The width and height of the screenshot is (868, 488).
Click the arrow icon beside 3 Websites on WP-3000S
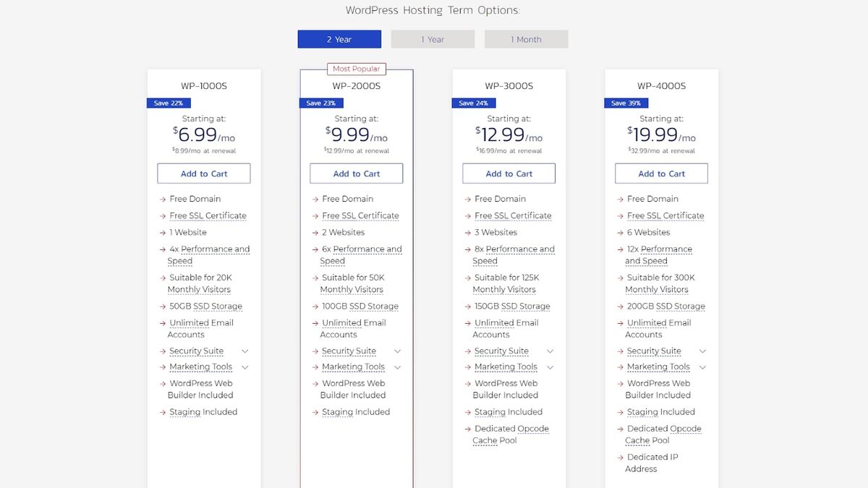[x=468, y=232]
